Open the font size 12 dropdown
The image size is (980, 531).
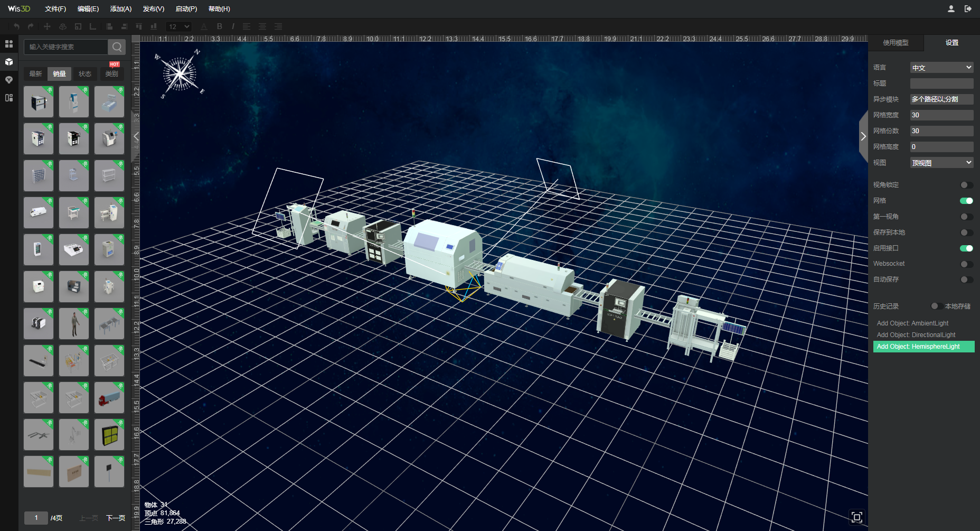click(178, 26)
